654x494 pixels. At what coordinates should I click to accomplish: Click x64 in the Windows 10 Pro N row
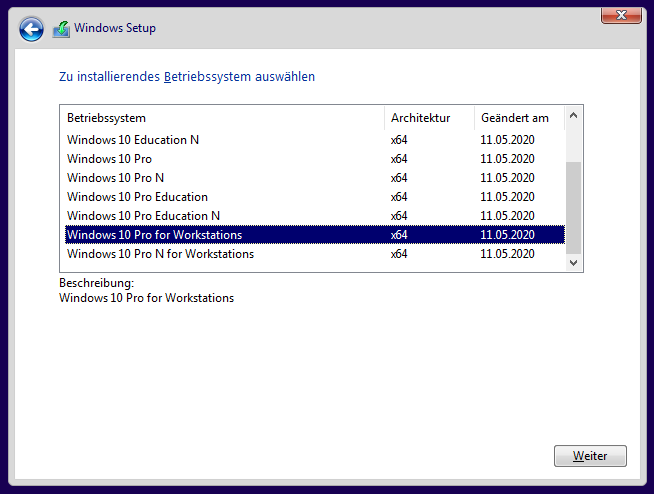coord(399,178)
